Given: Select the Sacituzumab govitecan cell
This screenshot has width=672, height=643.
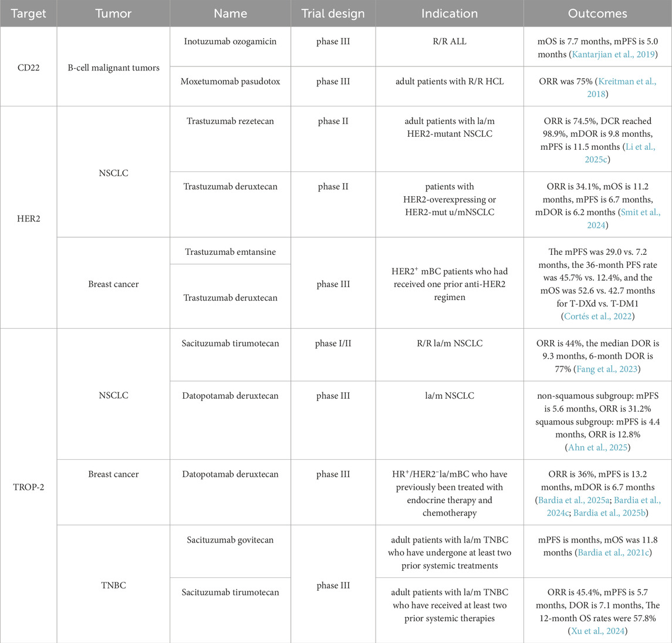Looking at the screenshot, I should pyautogui.click(x=230, y=540).
